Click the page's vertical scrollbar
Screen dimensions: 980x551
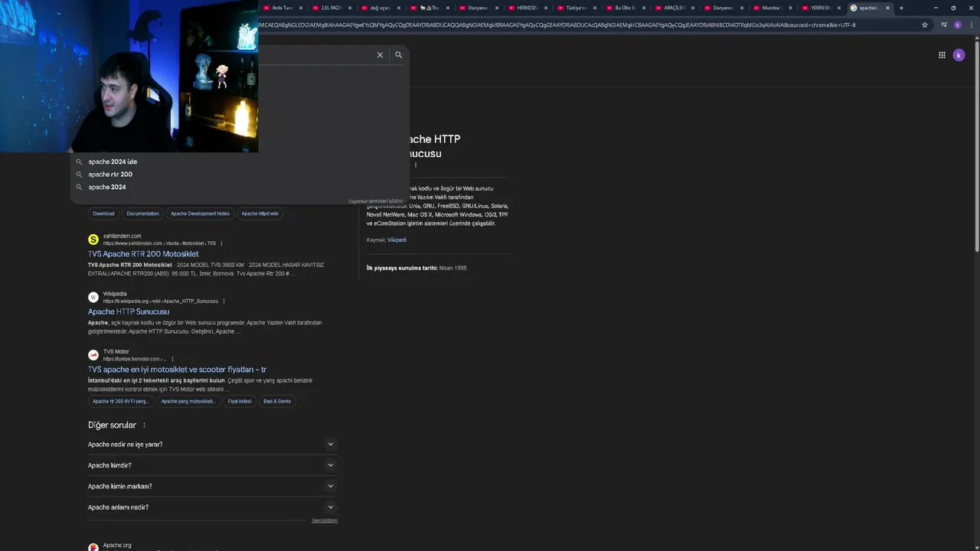pos(976,145)
